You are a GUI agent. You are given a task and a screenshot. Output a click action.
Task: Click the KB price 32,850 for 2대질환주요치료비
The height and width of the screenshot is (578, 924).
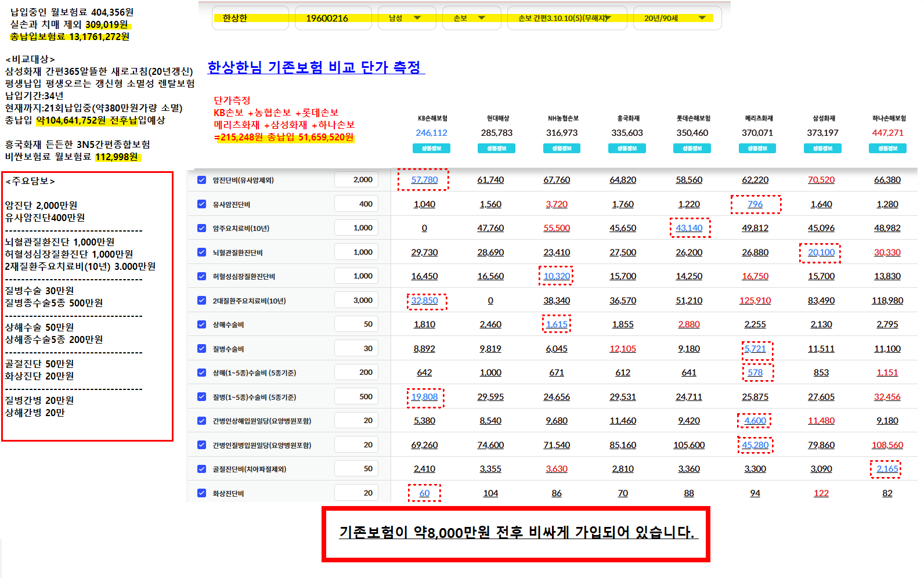424,301
